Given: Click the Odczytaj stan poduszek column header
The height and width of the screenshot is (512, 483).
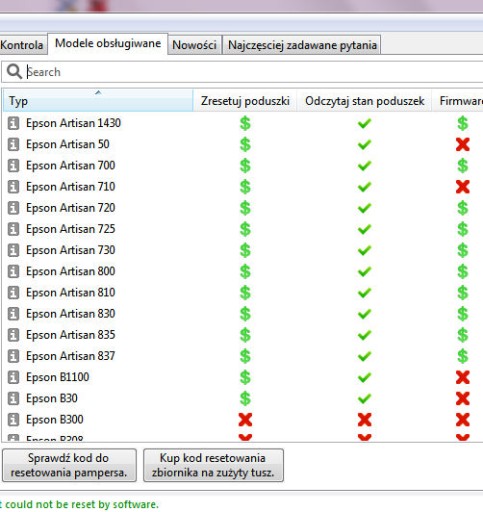Looking at the screenshot, I should (x=364, y=101).
